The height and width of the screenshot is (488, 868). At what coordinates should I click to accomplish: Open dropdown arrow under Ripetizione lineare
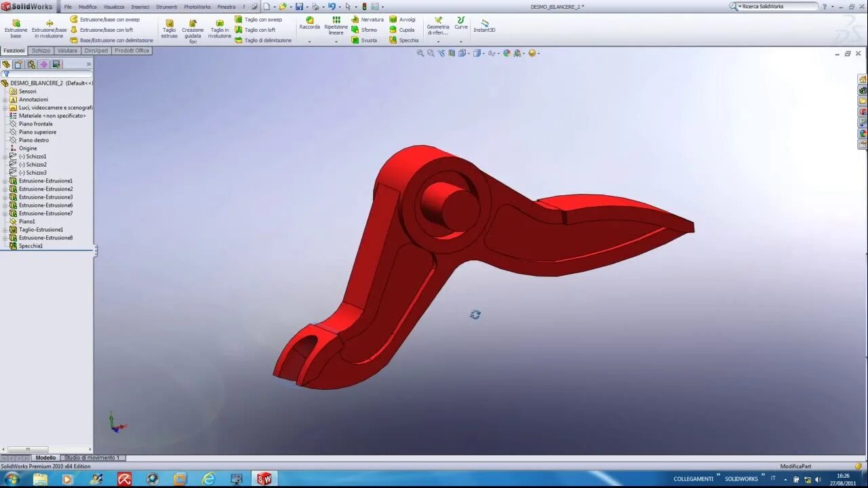[x=336, y=41]
